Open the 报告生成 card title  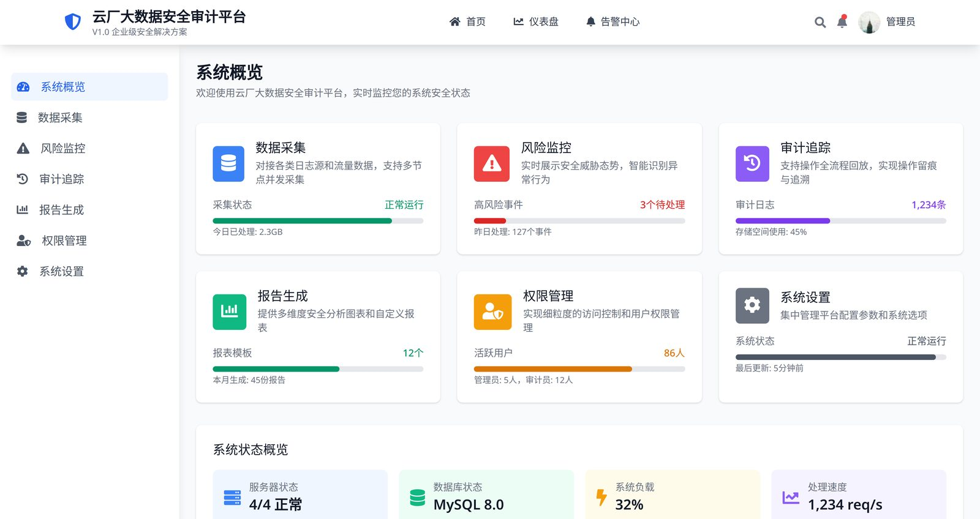pos(282,296)
